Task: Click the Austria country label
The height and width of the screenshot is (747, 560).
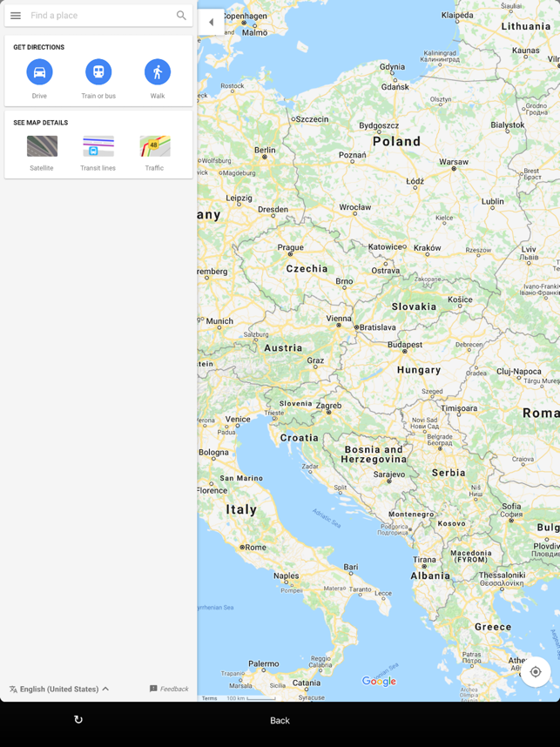Action: tap(283, 348)
